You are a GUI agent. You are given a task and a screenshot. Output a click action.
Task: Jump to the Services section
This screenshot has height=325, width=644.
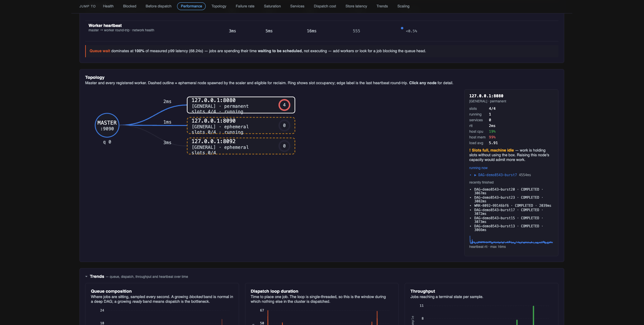point(297,6)
